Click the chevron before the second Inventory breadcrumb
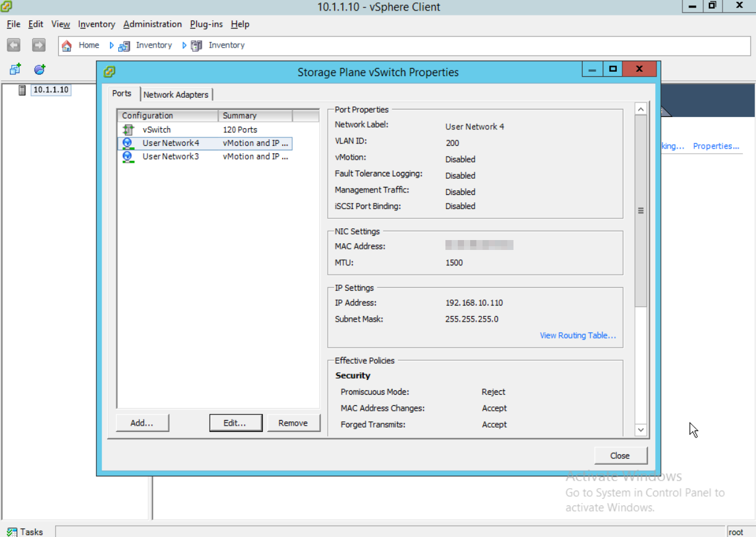Screen dimensions: 756x537 pos(184,45)
